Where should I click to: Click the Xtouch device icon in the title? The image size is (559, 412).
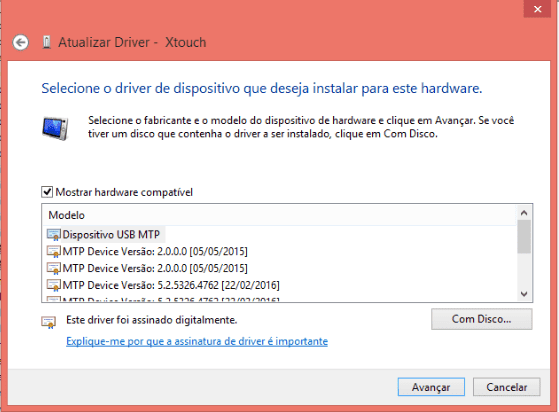47,42
